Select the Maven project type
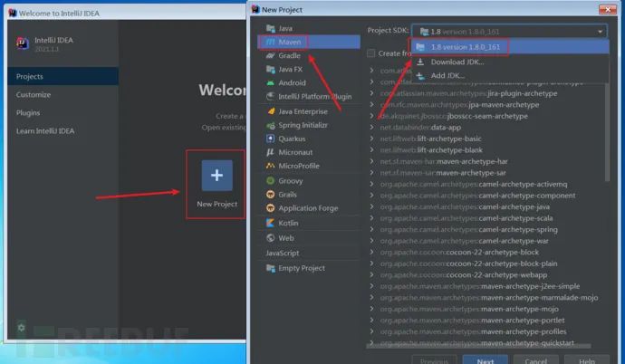This screenshot has width=625, height=364. [x=309, y=42]
